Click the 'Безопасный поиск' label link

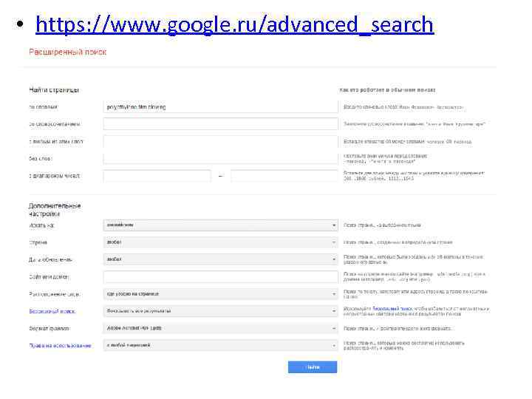52,311
